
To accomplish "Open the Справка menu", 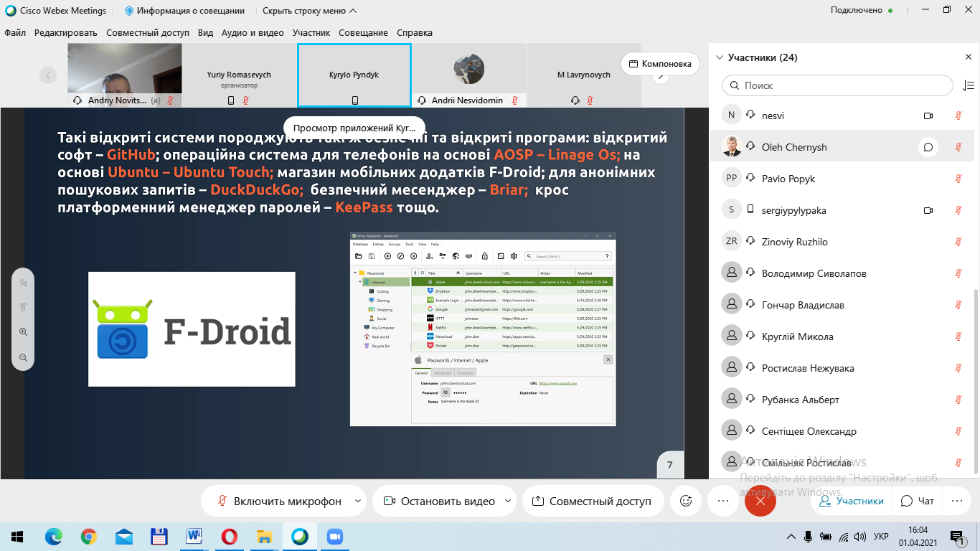I will point(415,32).
